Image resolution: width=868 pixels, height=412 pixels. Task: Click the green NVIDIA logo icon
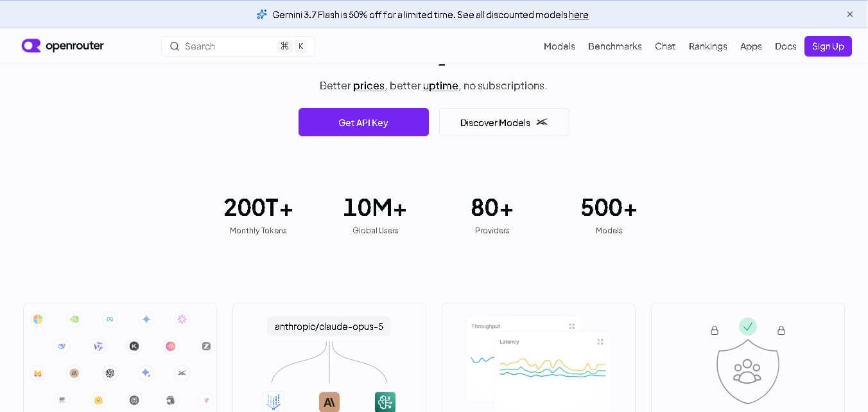tap(74, 319)
